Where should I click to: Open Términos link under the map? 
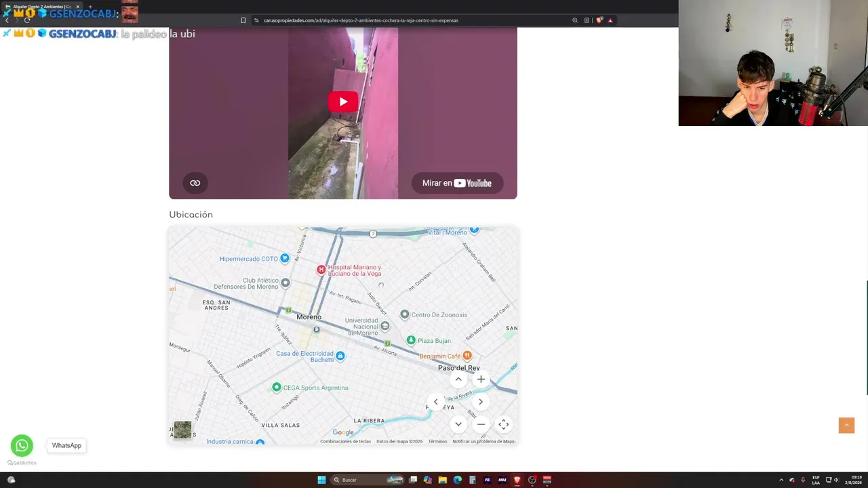click(x=437, y=441)
